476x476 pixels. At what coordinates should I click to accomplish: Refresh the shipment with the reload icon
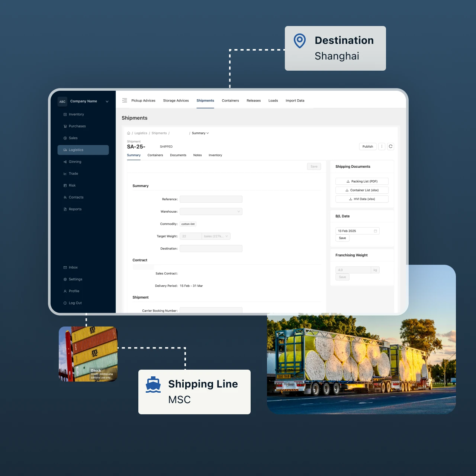click(x=390, y=147)
